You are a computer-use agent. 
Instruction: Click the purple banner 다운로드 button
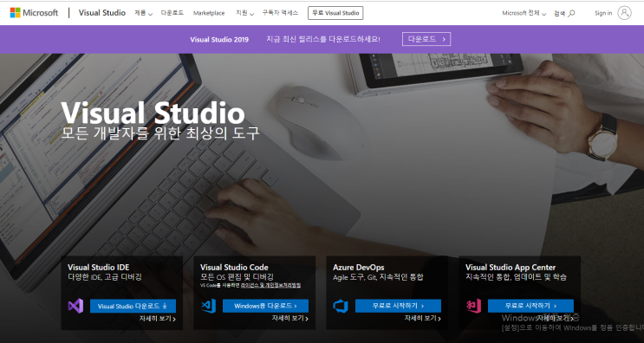pos(426,39)
